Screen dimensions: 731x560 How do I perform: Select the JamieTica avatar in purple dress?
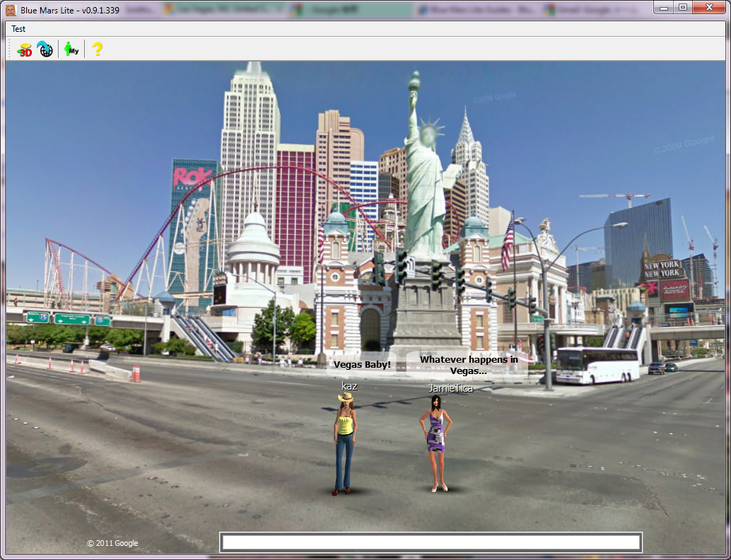point(436,443)
